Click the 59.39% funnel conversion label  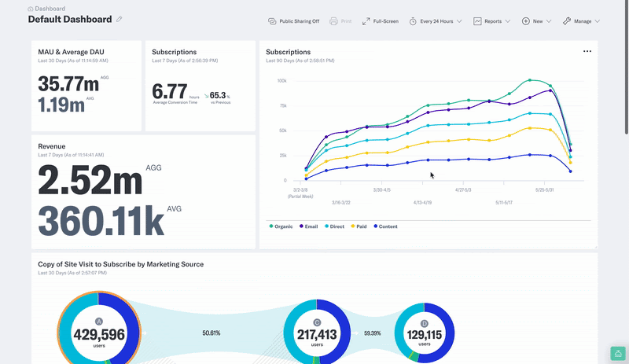click(373, 333)
